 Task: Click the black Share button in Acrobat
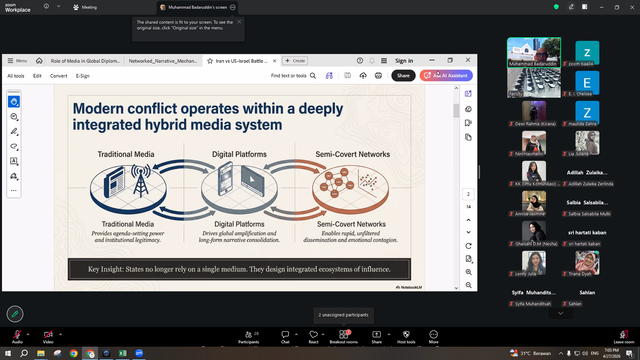tap(403, 76)
